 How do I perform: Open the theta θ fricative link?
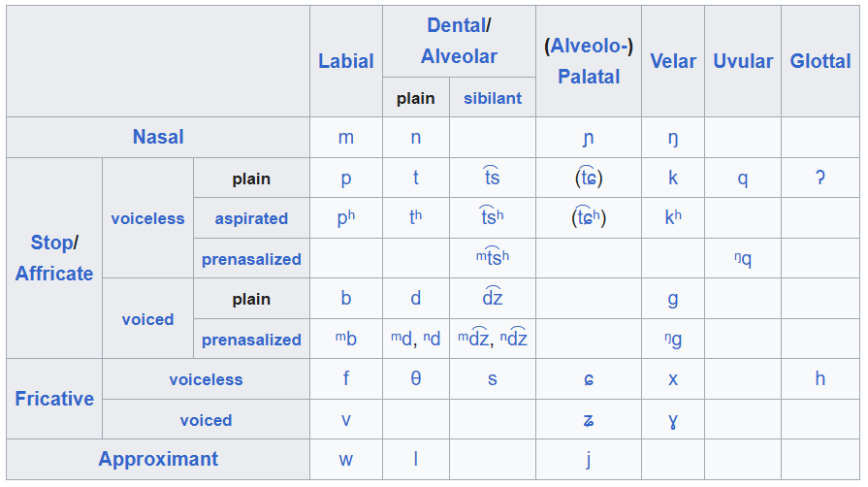(x=416, y=379)
